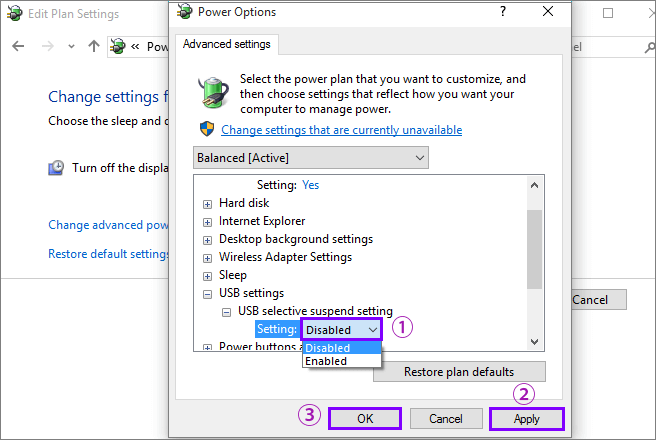Viewport: 656px width, 440px height.
Task: Click the shield icon beside unavailable settings link
Action: (207, 130)
